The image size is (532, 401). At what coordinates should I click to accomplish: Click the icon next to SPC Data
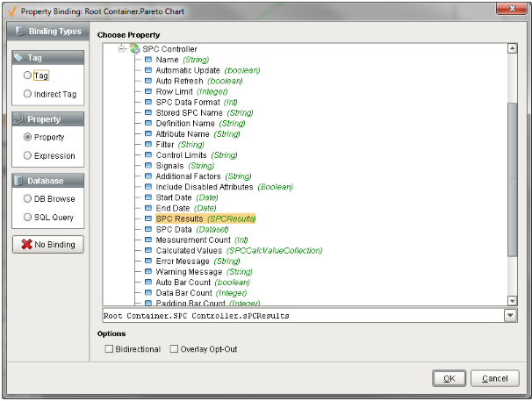click(x=148, y=229)
